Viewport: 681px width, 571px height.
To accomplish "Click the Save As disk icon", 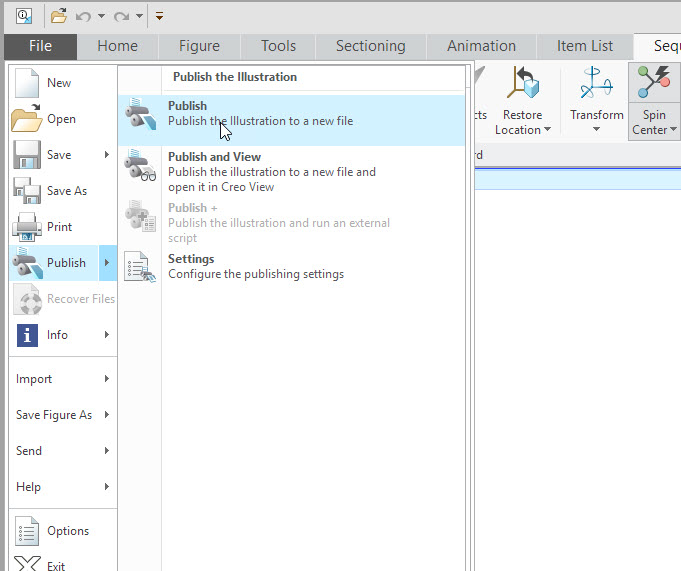I will pos(27,191).
